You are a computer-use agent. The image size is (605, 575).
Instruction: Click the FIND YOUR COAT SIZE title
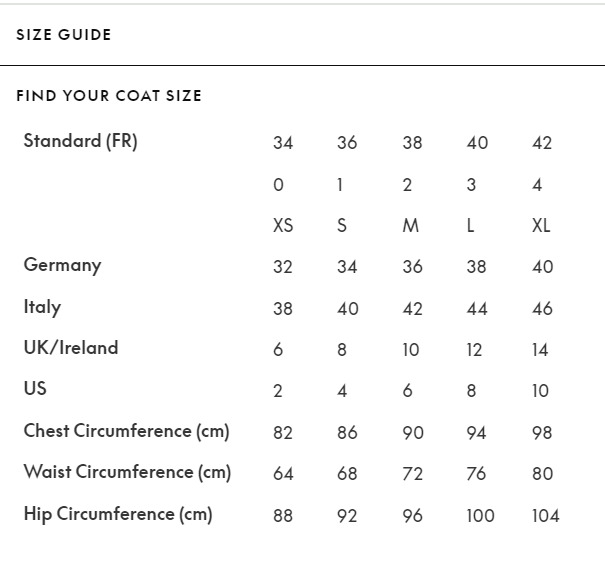pos(109,96)
